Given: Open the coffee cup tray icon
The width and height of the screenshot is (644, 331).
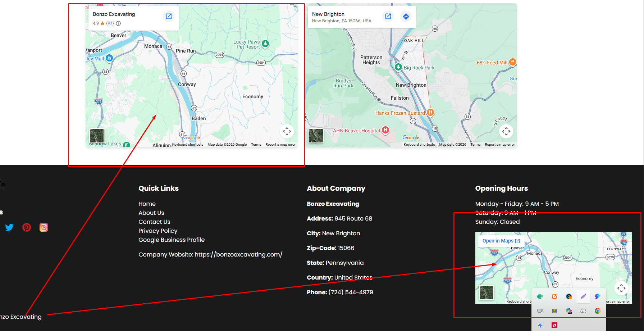Looking at the screenshot, I should [540, 311].
